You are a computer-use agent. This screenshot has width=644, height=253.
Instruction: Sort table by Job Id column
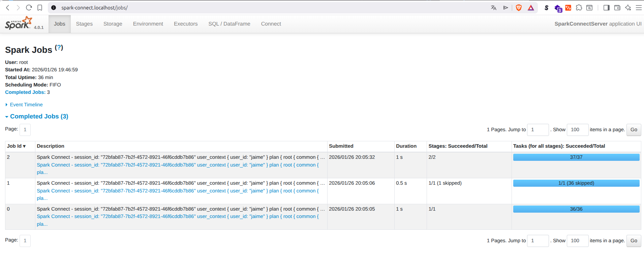(x=16, y=146)
